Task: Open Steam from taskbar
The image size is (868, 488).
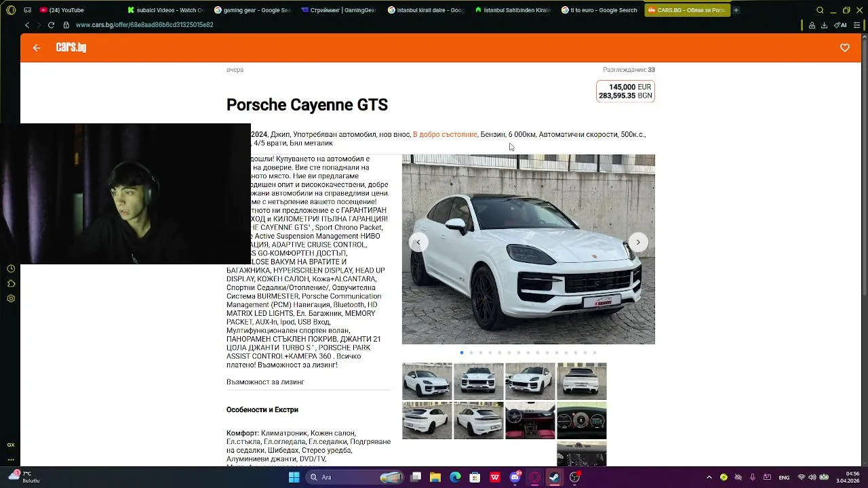Action: coord(555,477)
